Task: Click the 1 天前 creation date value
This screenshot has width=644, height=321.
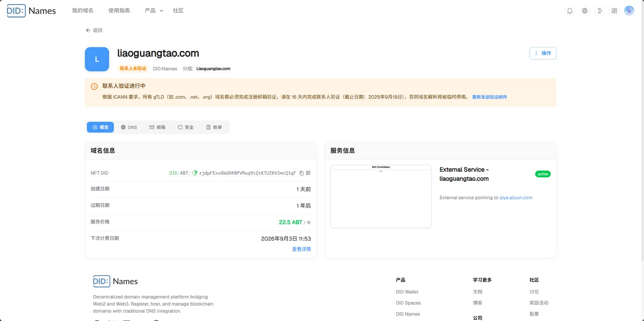Action: pos(303,189)
